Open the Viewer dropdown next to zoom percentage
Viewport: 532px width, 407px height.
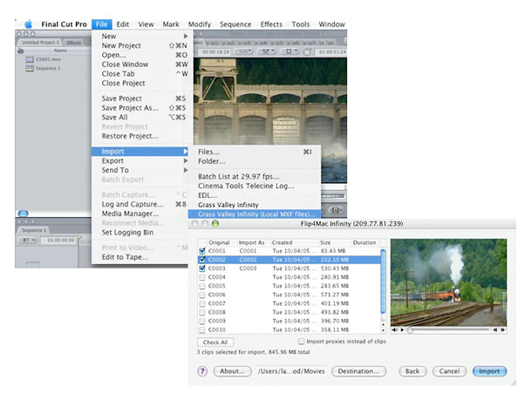click(x=268, y=52)
